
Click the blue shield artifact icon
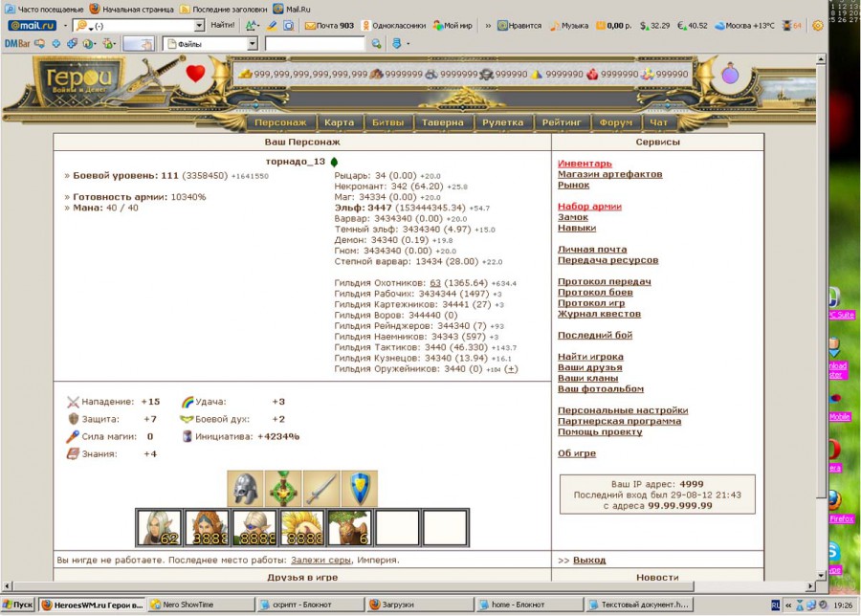coord(360,489)
